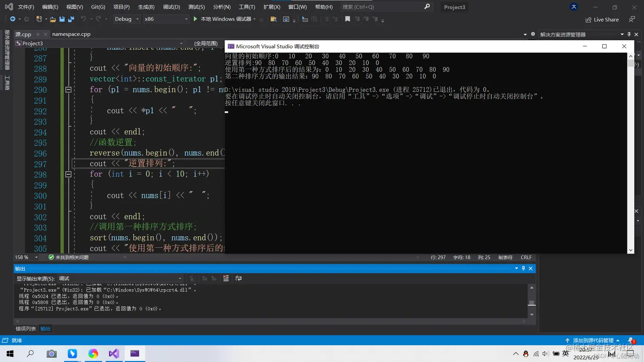Pin the Output panel
Screen dimensions: 644x362
pyautogui.click(x=523, y=268)
